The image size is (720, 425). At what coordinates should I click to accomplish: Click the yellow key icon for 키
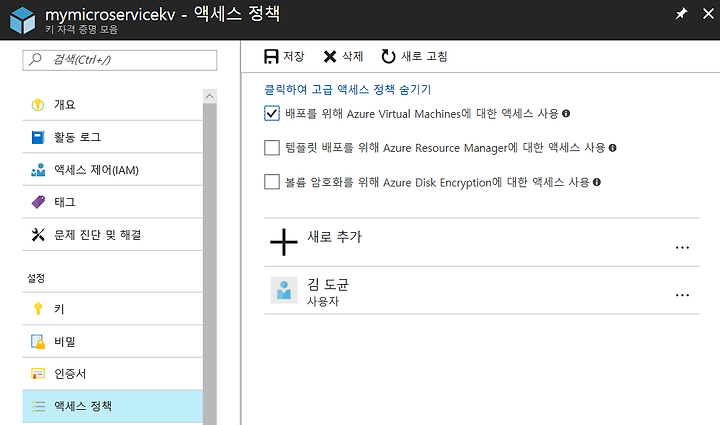(x=38, y=308)
